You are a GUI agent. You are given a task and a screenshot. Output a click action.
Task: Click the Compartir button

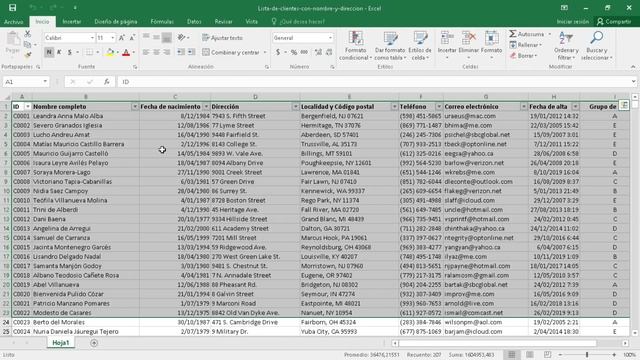point(614,22)
